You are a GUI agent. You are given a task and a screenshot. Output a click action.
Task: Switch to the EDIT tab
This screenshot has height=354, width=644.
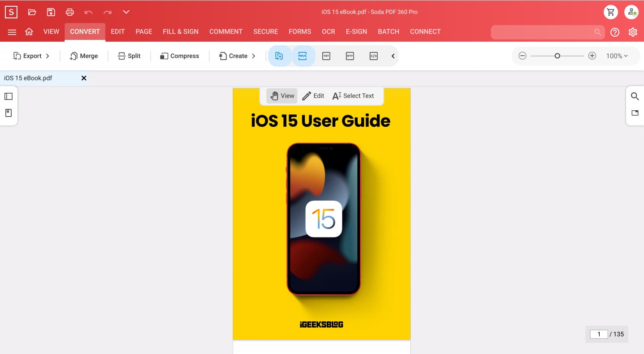(118, 32)
